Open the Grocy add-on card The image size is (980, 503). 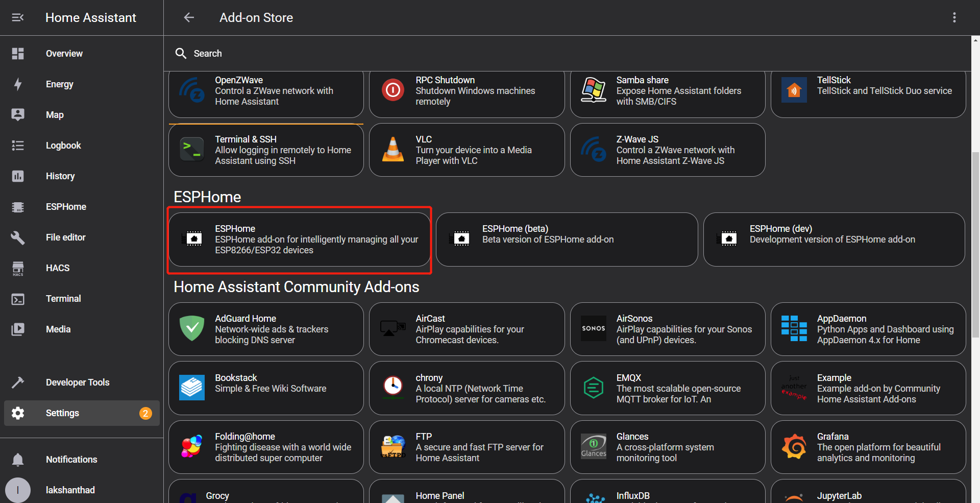tap(266, 492)
